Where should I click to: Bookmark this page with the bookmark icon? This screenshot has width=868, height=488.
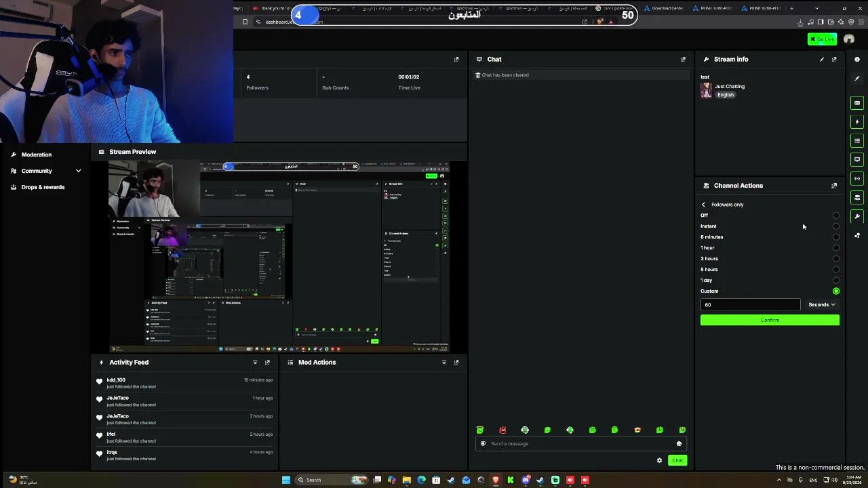pyautogui.click(x=245, y=22)
